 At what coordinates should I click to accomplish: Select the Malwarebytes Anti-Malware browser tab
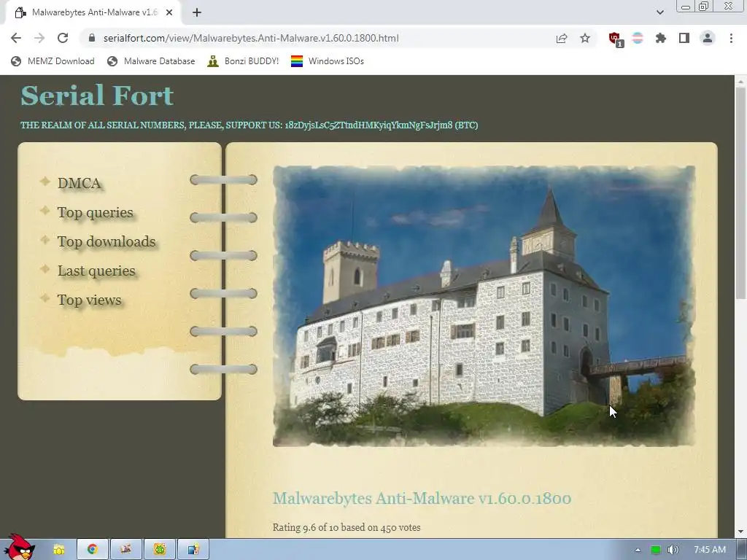point(93,13)
